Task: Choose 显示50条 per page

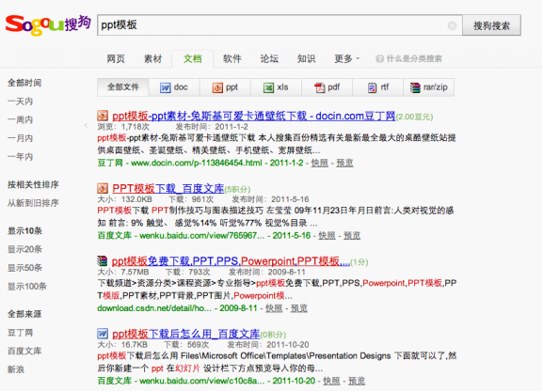Action: (24, 268)
